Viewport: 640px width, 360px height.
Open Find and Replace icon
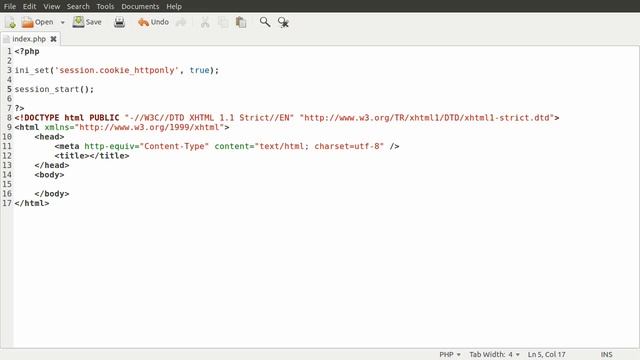[x=283, y=22]
